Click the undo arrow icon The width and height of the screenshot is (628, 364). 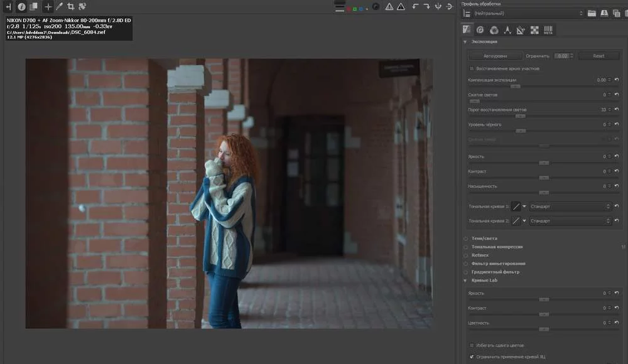pos(415,6)
